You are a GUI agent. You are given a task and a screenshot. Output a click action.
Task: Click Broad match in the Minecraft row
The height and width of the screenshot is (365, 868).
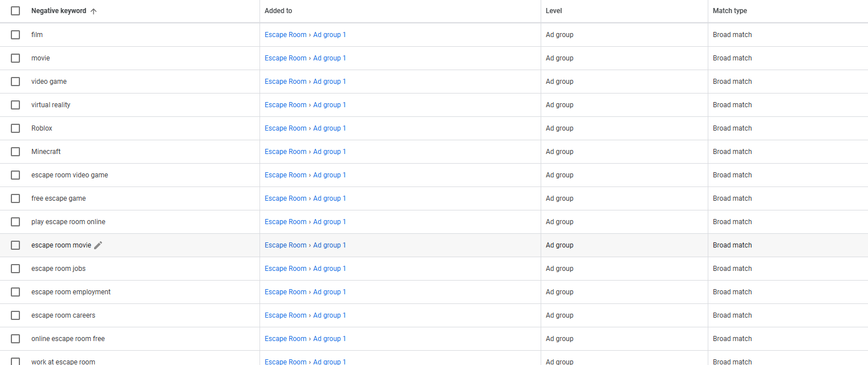tap(732, 152)
